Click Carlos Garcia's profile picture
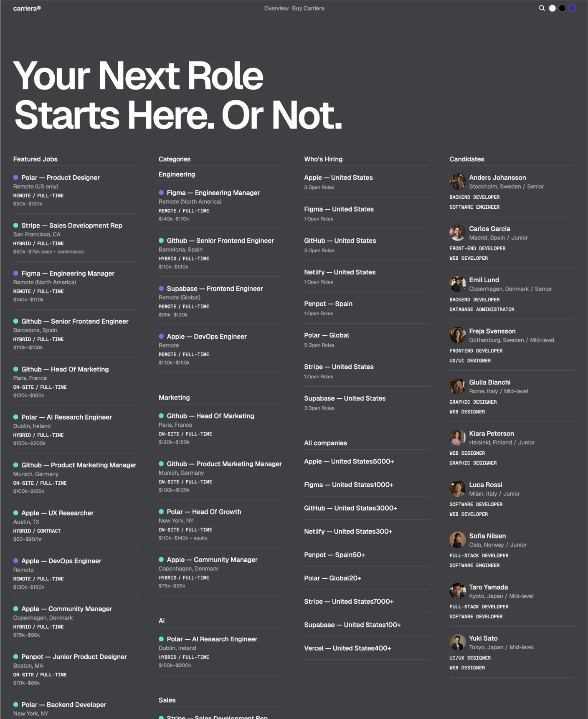588x719 pixels. (x=457, y=233)
